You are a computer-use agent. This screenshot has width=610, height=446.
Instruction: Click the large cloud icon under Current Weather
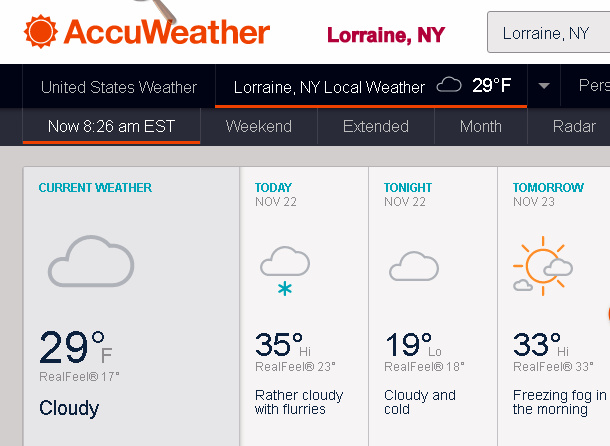[x=91, y=261]
